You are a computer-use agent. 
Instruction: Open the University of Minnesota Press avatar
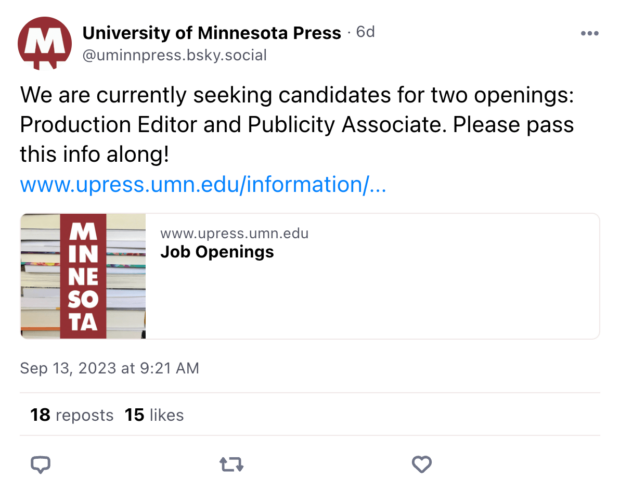coord(45,43)
